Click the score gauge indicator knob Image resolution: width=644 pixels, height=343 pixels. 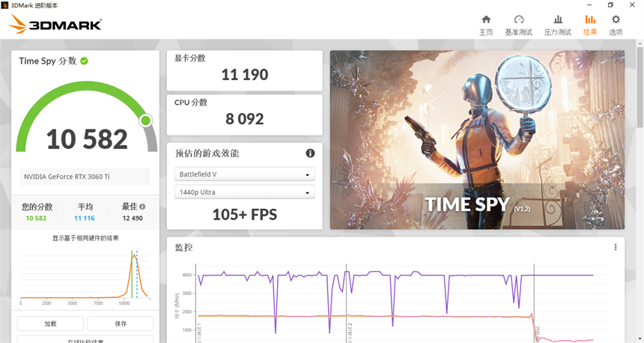tap(145, 121)
